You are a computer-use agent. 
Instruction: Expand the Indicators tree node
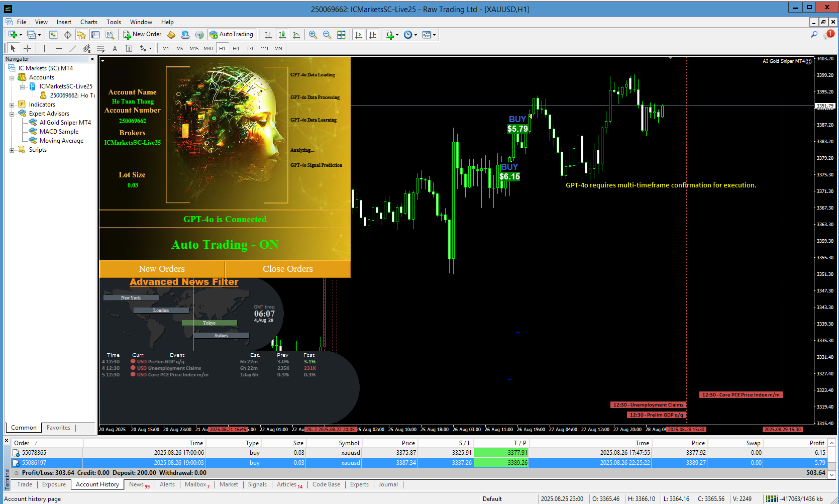pyautogui.click(x=12, y=105)
